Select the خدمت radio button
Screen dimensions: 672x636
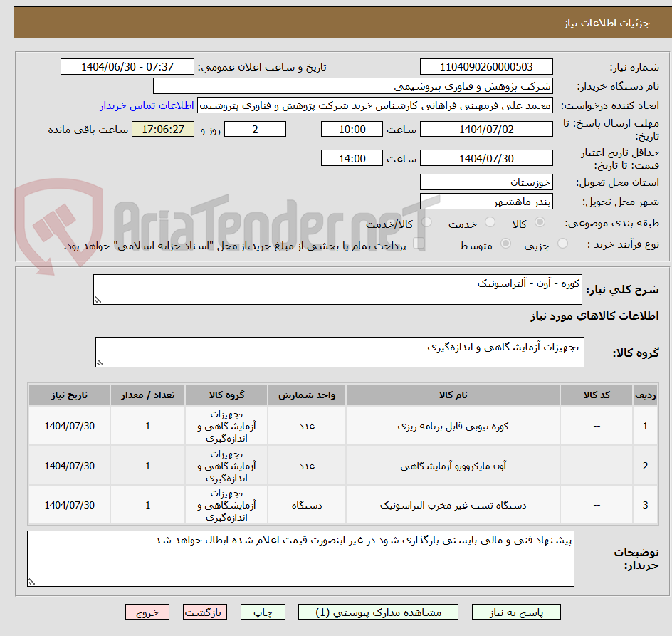point(490,221)
